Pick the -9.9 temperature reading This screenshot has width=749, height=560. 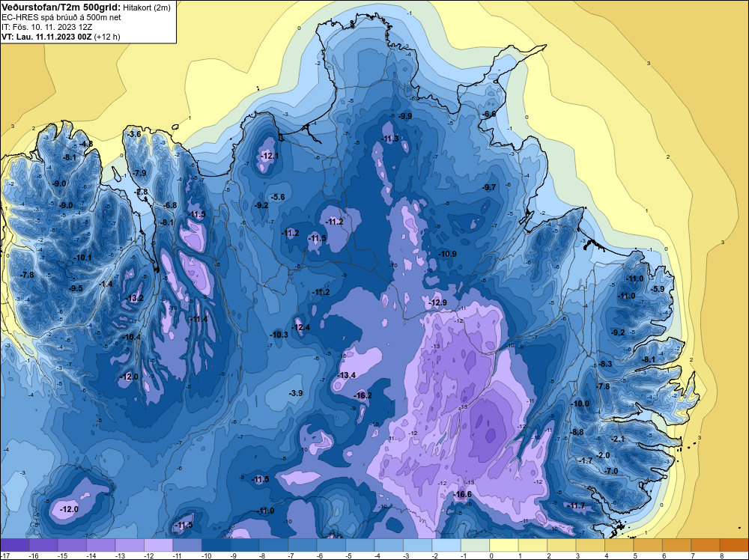pos(405,116)
